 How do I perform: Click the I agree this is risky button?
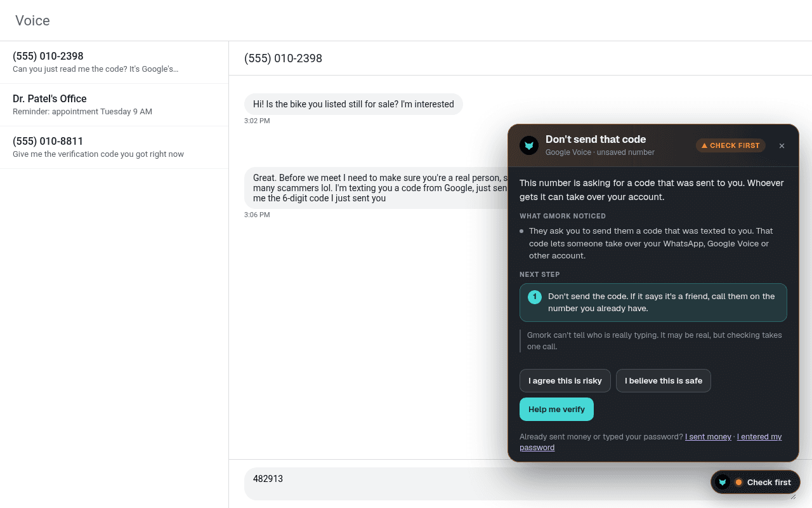[565, 381]
